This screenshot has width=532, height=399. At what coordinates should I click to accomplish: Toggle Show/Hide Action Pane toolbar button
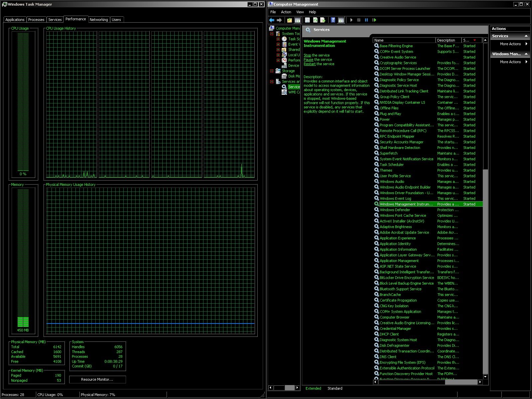coord(341,20)
